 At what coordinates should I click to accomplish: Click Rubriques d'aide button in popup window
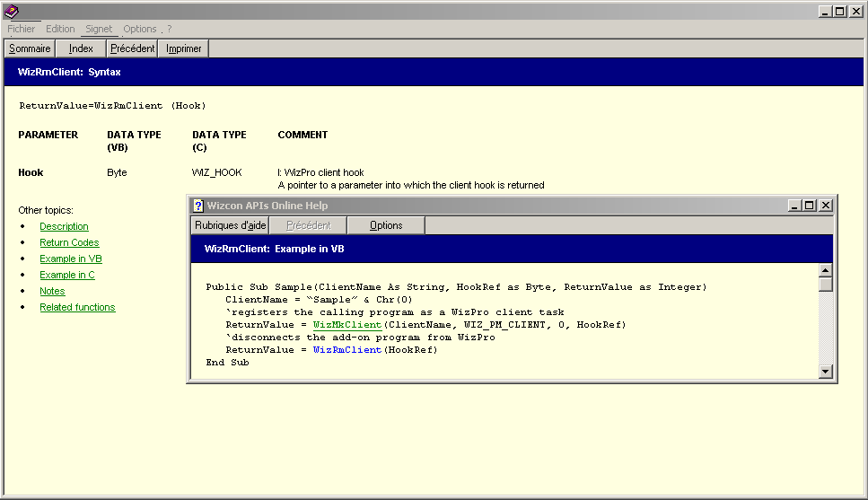pos(231,225)
